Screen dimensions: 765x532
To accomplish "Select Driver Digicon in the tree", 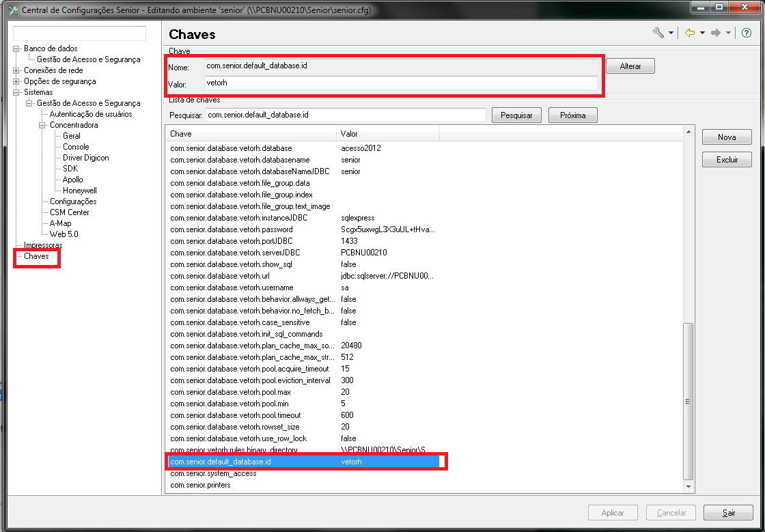I will pyautogui.click(x=85, y=158).
